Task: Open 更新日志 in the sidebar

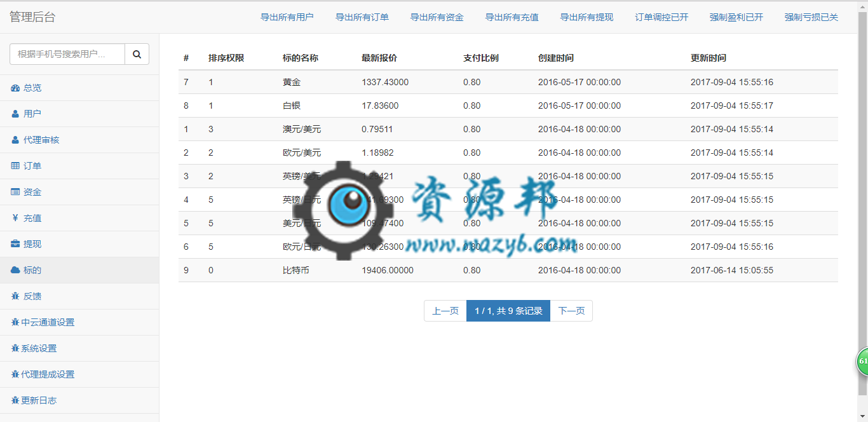Action: click(x=79, y=400)
